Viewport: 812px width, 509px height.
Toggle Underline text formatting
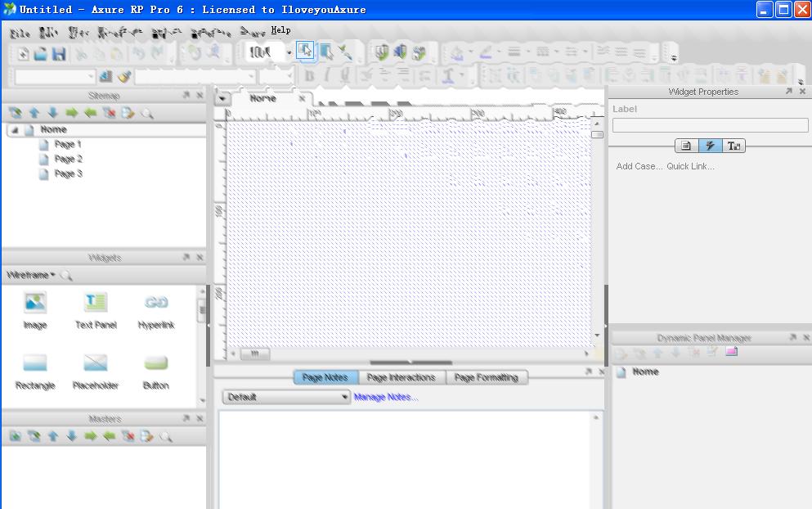(344, 76)
